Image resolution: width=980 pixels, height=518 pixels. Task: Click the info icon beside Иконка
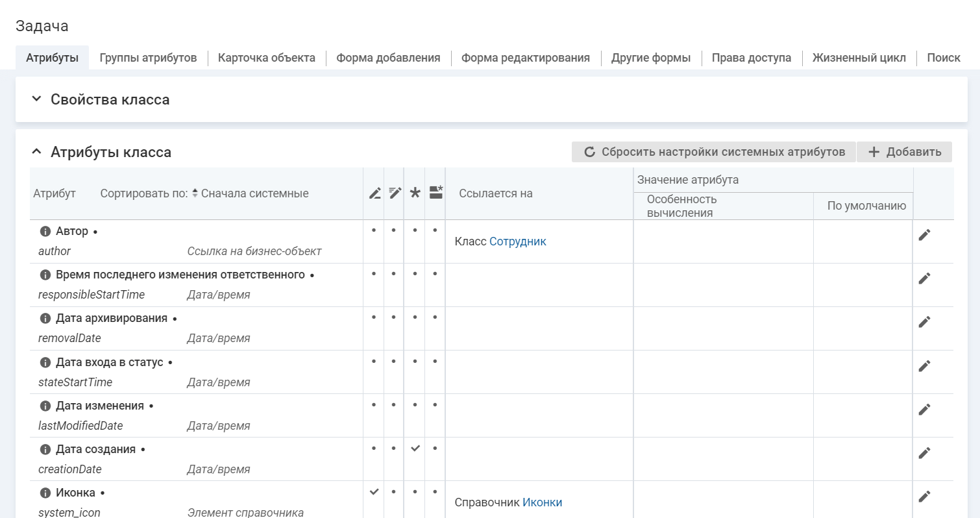(x=45, y=493)
